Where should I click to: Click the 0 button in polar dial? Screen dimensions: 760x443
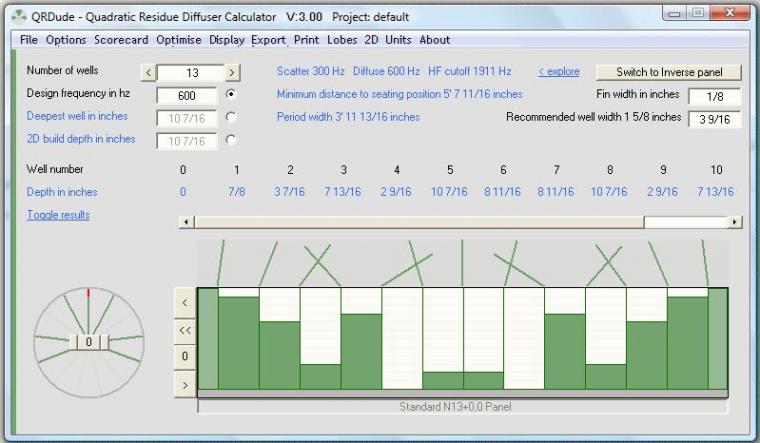(x=89, y=342)
